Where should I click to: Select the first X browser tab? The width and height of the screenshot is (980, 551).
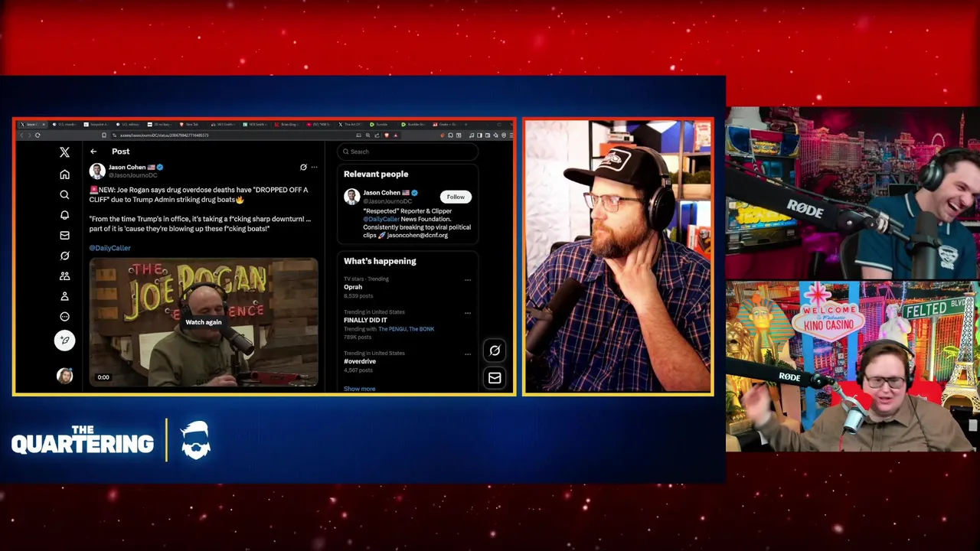pyautogui.click(x=31, y=124)
